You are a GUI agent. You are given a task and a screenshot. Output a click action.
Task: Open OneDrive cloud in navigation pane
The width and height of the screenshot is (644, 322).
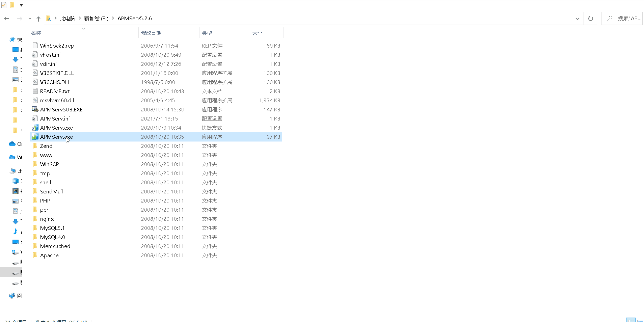pyautogui.click(x=12, y=144)
